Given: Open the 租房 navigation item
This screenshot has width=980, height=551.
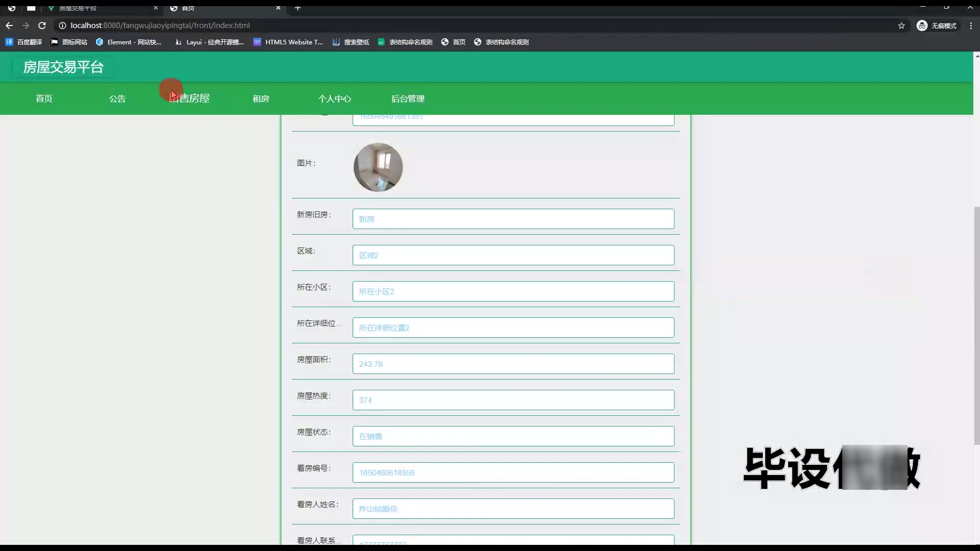Looking at the screenshot, I should (261, 98).
